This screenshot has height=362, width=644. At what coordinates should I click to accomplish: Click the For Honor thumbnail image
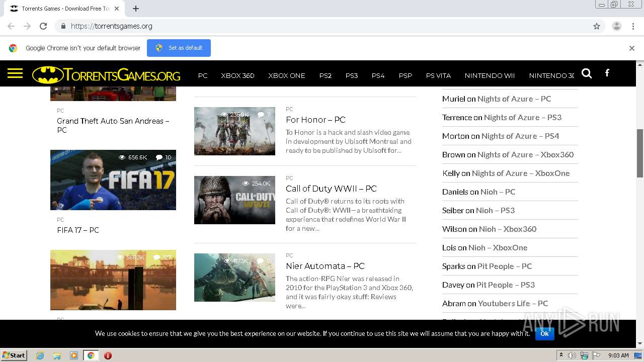(x=234, y=131)
